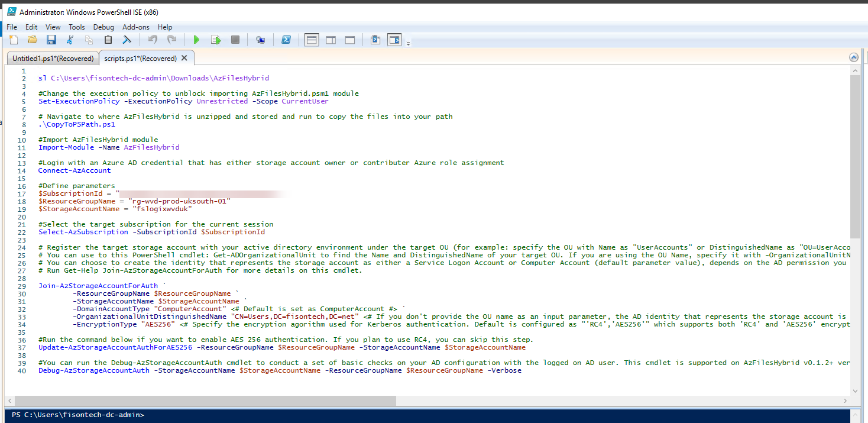Switch to the Untitled1.ps1*(Recovered) tab
868x423 pixels.
53,59
